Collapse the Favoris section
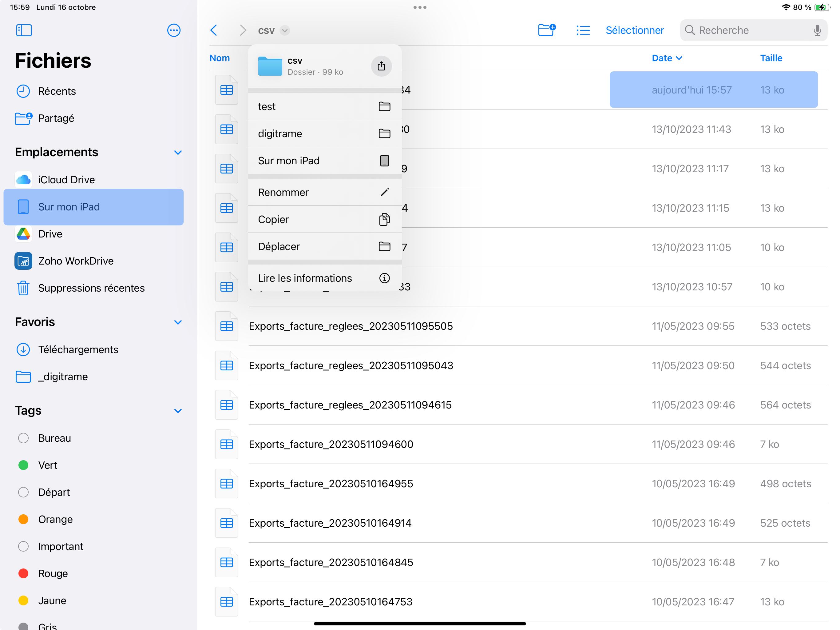Screen dimensions: 840x630 pyautogui.click(x=178, y=322)
